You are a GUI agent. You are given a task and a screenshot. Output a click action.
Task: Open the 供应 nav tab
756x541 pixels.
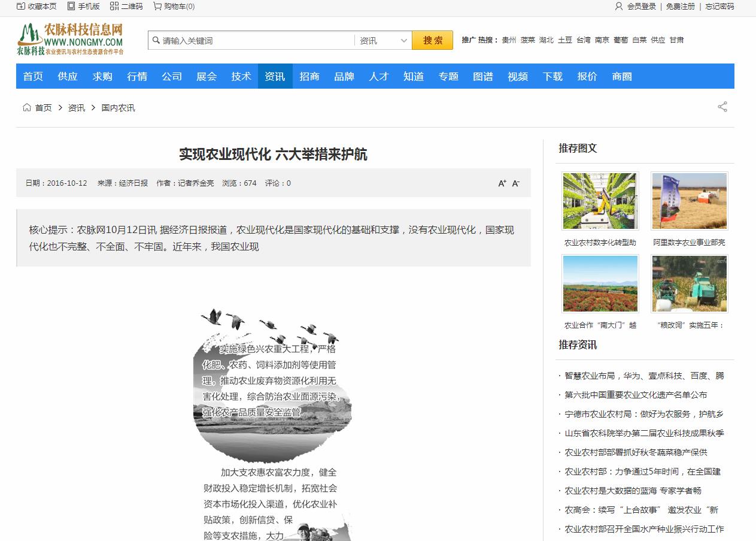point(68,76)
